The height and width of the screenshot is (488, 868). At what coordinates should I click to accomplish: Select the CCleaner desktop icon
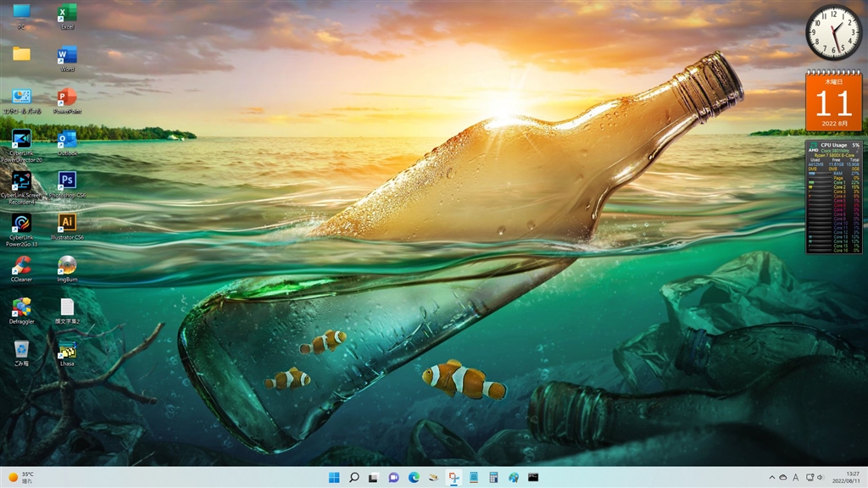(x=21, y=265)
